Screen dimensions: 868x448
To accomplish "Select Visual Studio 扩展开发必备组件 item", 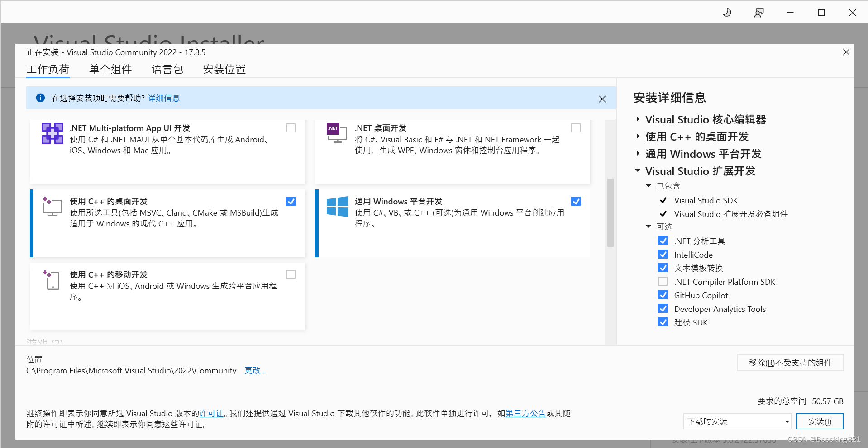I will click(731, 214).
